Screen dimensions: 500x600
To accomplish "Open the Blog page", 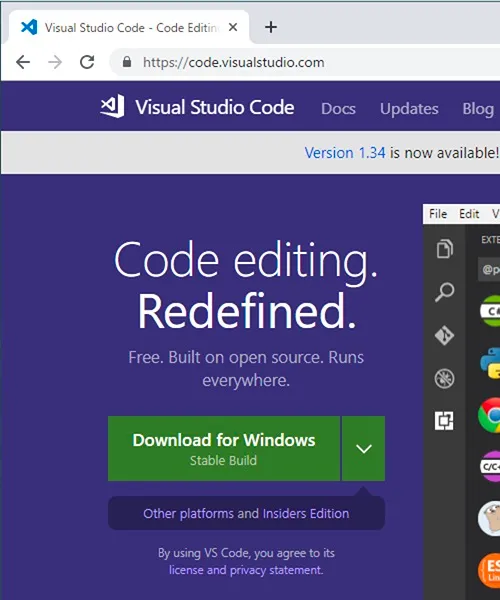I will [478, 109].
